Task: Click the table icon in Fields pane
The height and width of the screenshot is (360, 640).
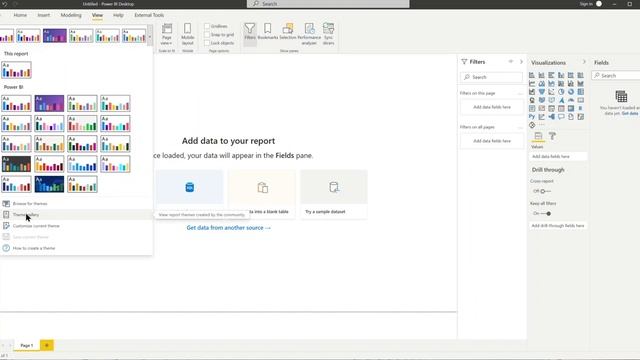Action: (x=621, y=97)
